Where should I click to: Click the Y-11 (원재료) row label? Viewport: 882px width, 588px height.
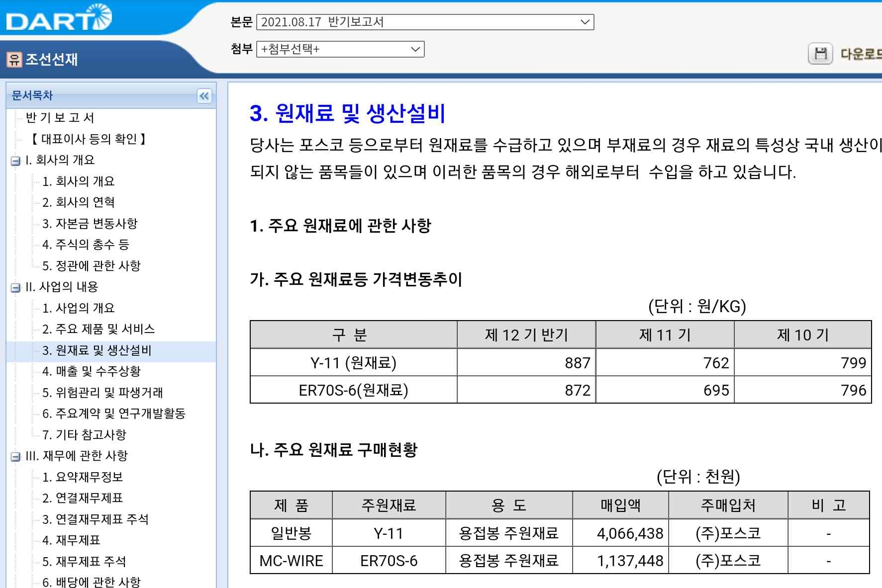353,363
